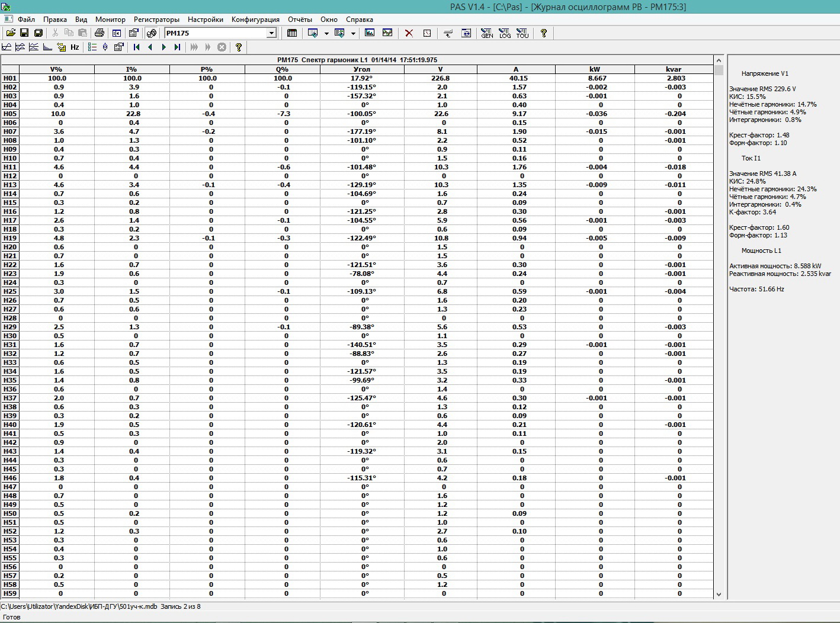Viewport: 840px width, 623px height.
Task: Show harmonic spectrum bar graph icon
Action: pos(47,47)
